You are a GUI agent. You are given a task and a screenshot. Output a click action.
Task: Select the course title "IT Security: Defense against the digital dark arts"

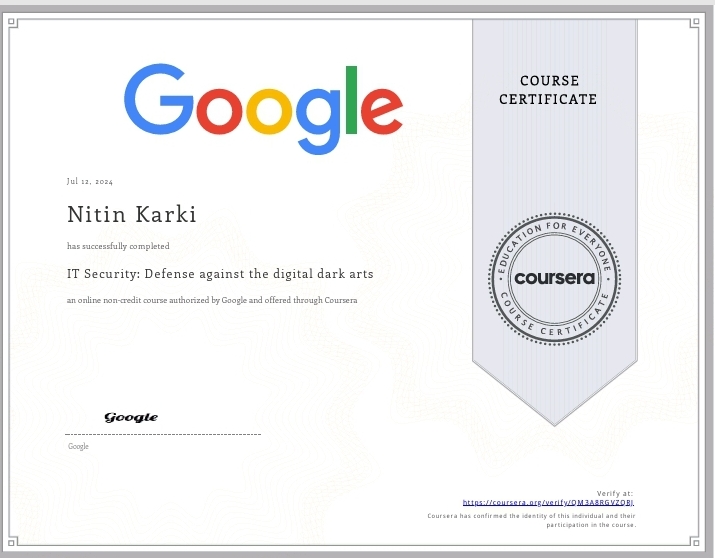point(220,274)
